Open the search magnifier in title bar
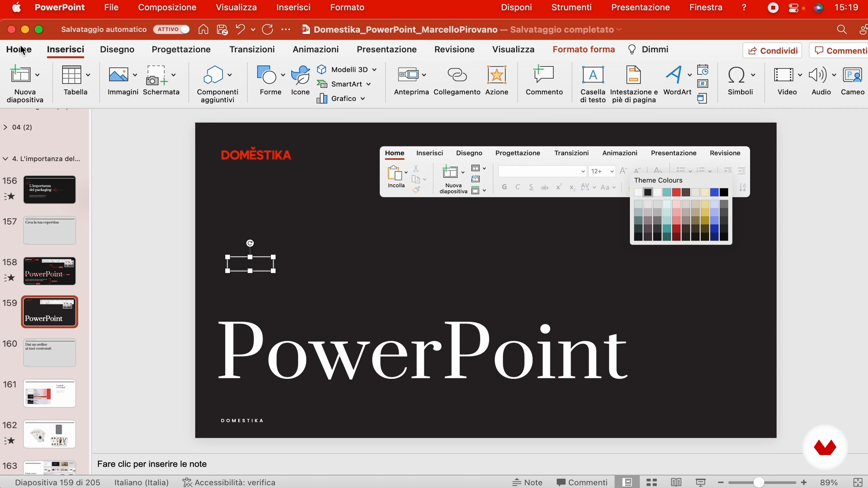The image size is (868, 488). coord(842,30)
